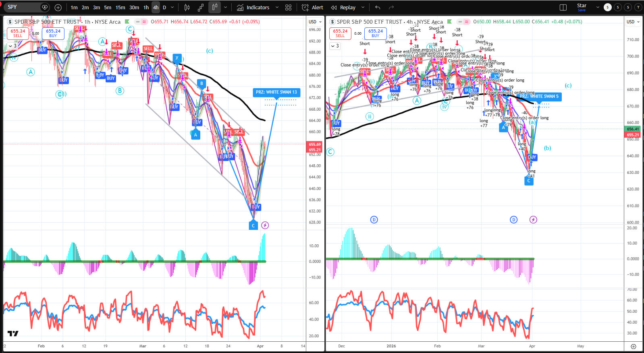
Task: Click the 1h chart symbol title
Action: click(67, 22)
